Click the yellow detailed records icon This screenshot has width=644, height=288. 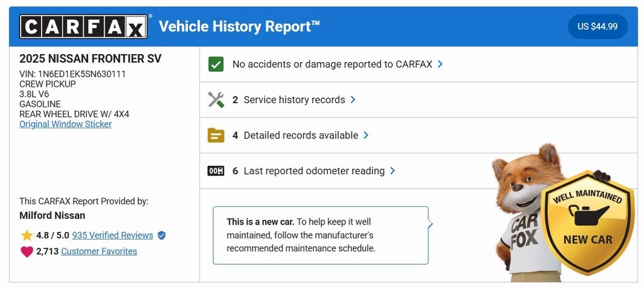pyautogui.click(x=216, y=135)
